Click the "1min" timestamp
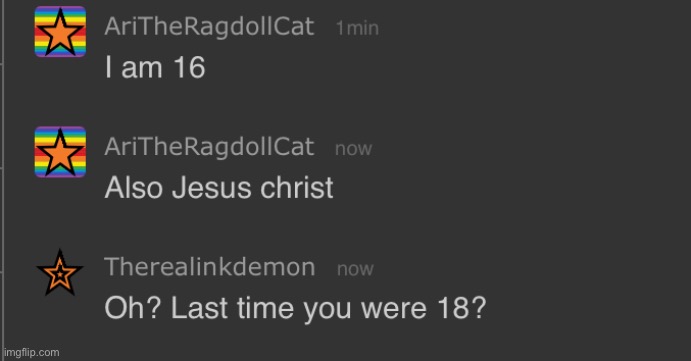This screenshot has height=361, width=691. [357, 28]
